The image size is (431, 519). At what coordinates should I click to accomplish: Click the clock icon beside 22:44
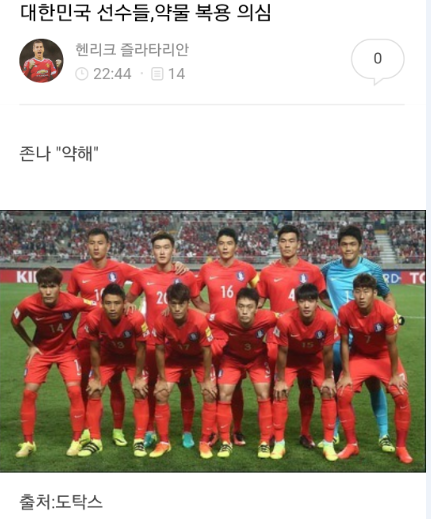[x=82, y=74]
